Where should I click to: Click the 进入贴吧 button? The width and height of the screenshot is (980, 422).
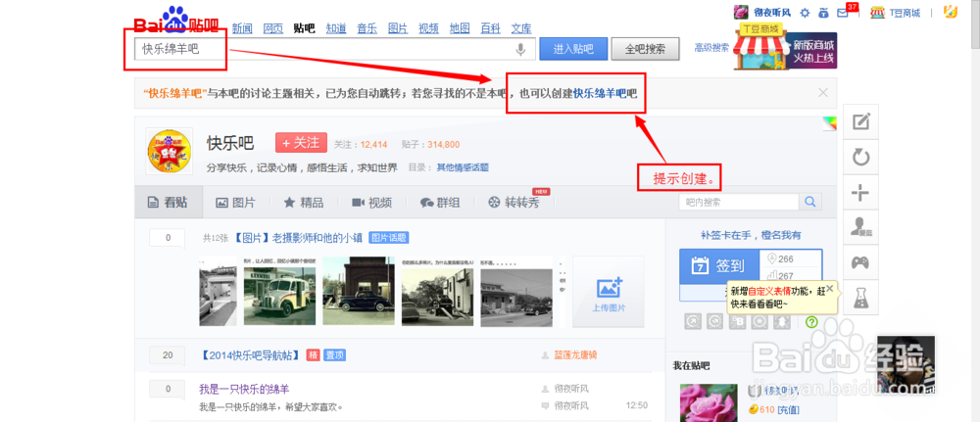click(x=573, y=49)
